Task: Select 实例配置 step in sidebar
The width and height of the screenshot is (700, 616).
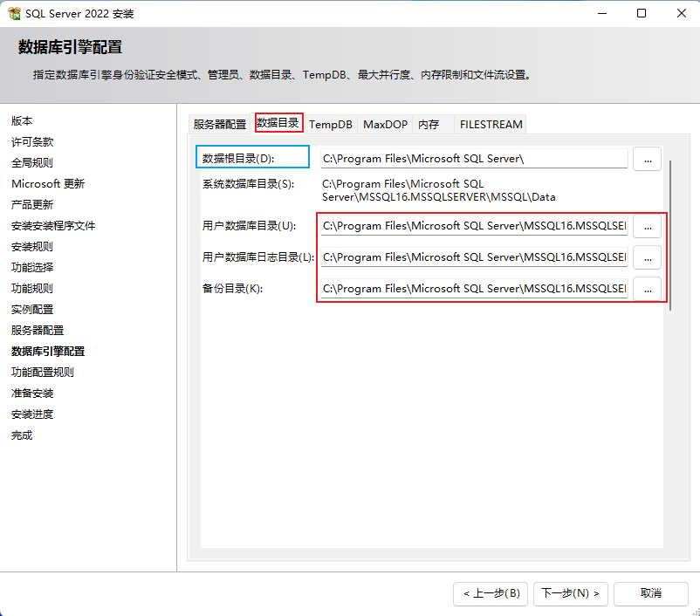Action: (32, 310)
